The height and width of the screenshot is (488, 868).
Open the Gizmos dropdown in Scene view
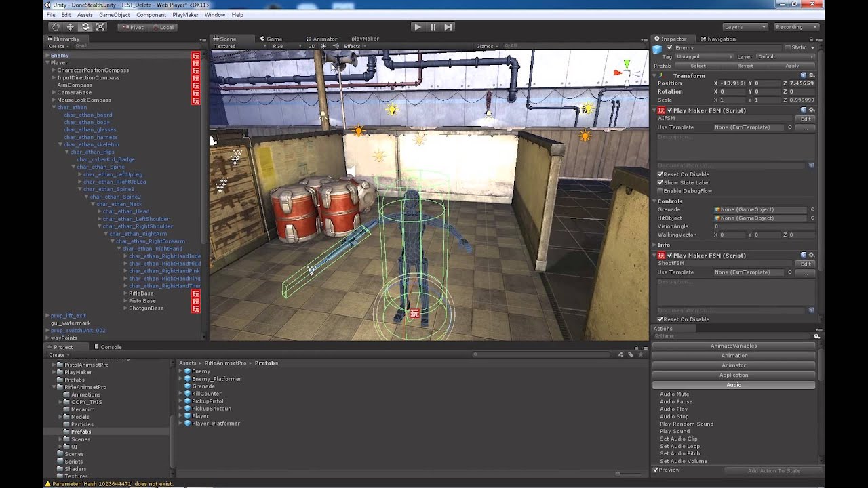coord(487,46)
